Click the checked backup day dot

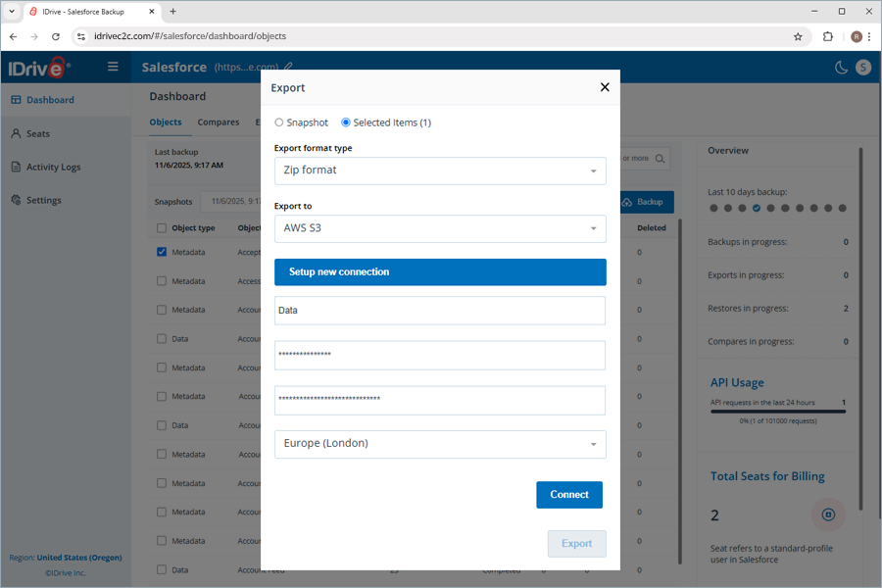point(757,208)
